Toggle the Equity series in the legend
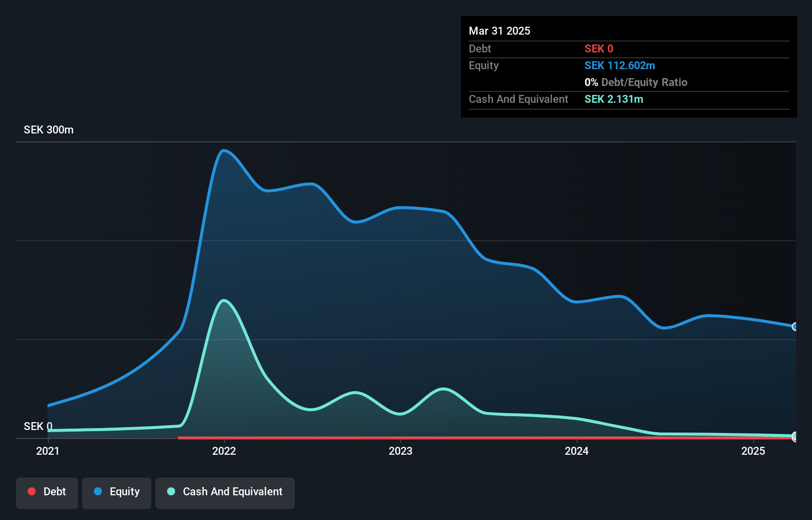The image size is (812, 520). pos(117,493)
